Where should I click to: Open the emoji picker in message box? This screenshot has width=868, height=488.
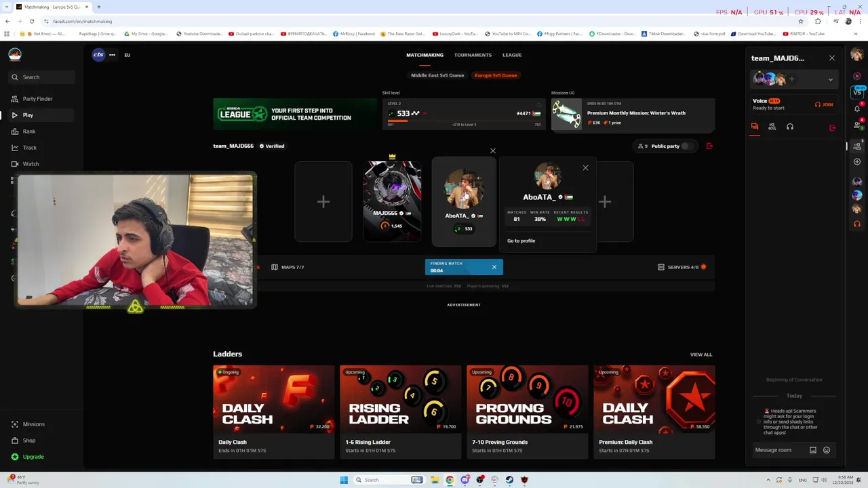point(827,450)
